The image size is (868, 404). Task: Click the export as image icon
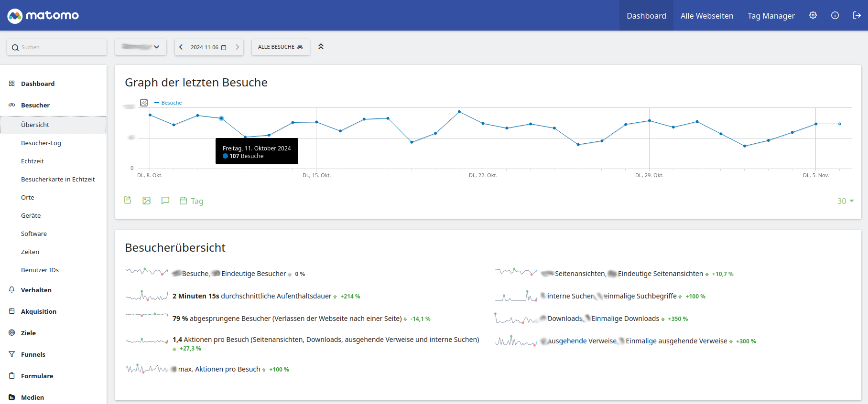coord(147,201)
